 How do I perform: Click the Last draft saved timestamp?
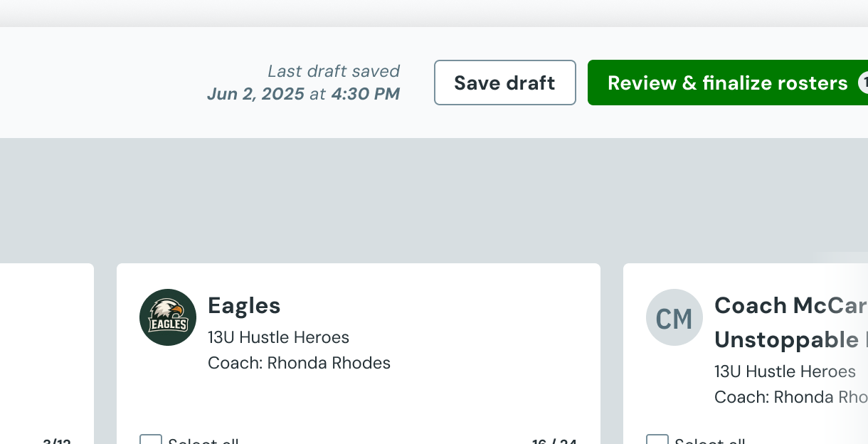pos(333,71)
